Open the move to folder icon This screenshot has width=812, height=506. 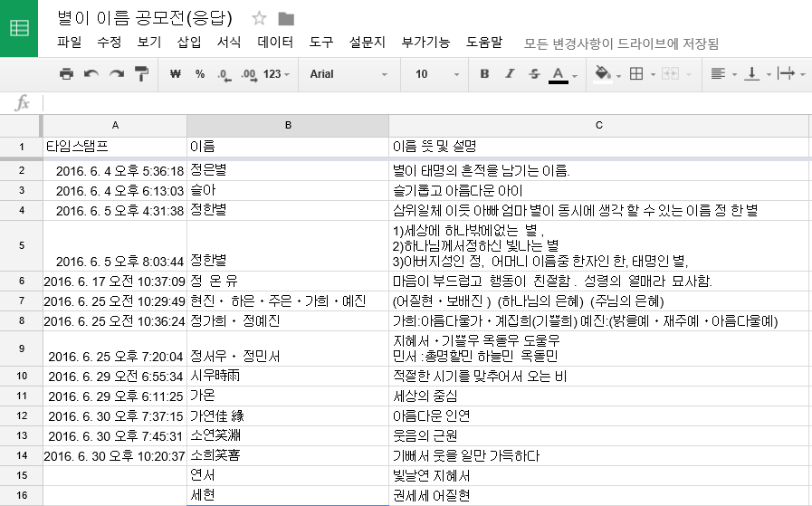pyautogui.click(x=286, y=18)
